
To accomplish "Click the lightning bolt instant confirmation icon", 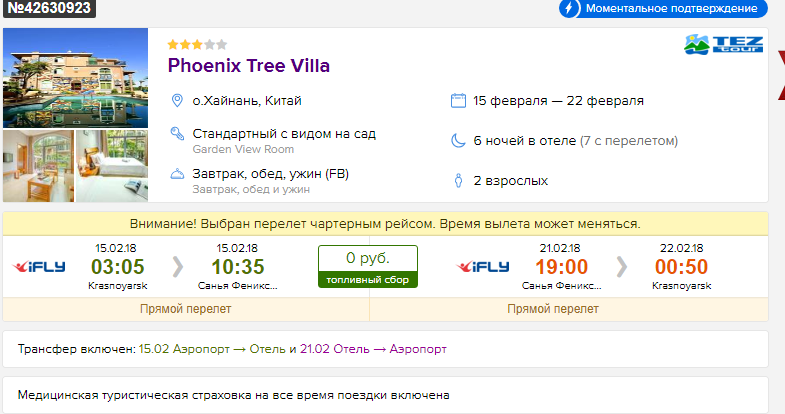I will (x=569, y=9).
